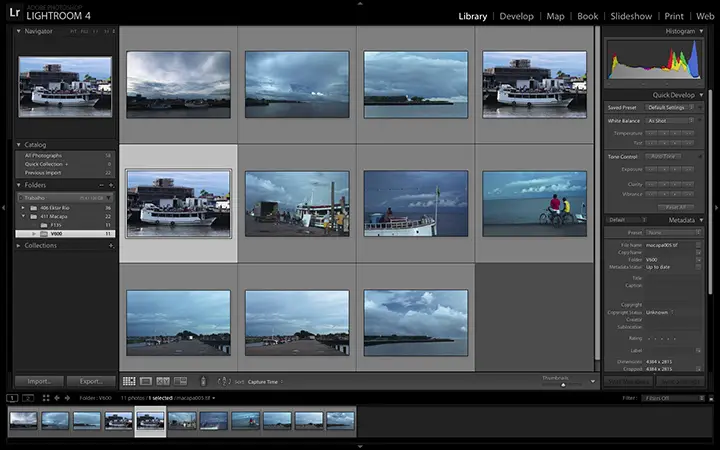The width and height of the screenshot is (720, 450).
Task: Open the Trabalho volume dropdown arrow
Action: click(109, 198)
